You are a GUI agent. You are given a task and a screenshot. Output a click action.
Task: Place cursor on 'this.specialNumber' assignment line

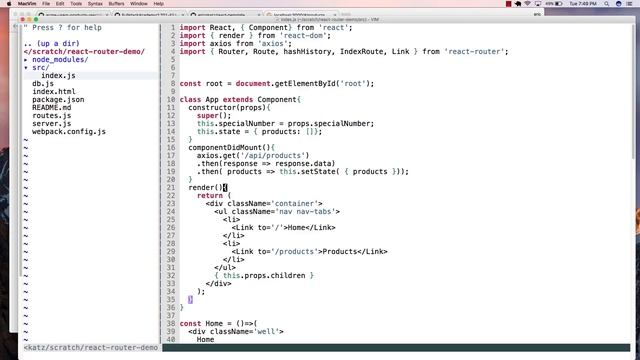click(x=285, y=124)
